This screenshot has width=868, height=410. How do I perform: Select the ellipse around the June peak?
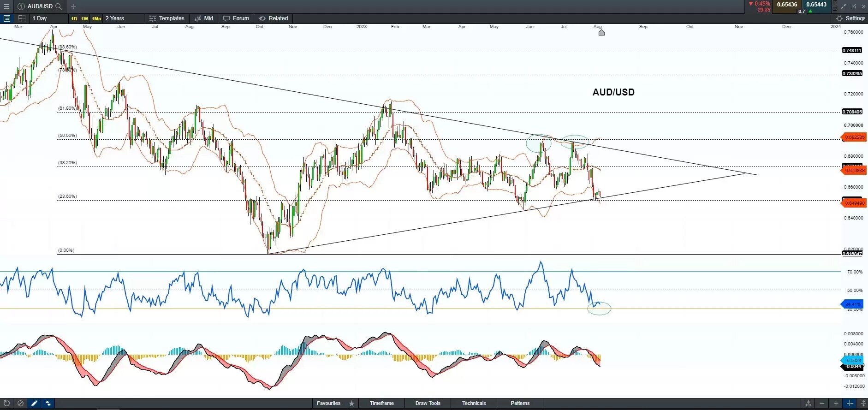pyautogui.click(x=539, y=143)
